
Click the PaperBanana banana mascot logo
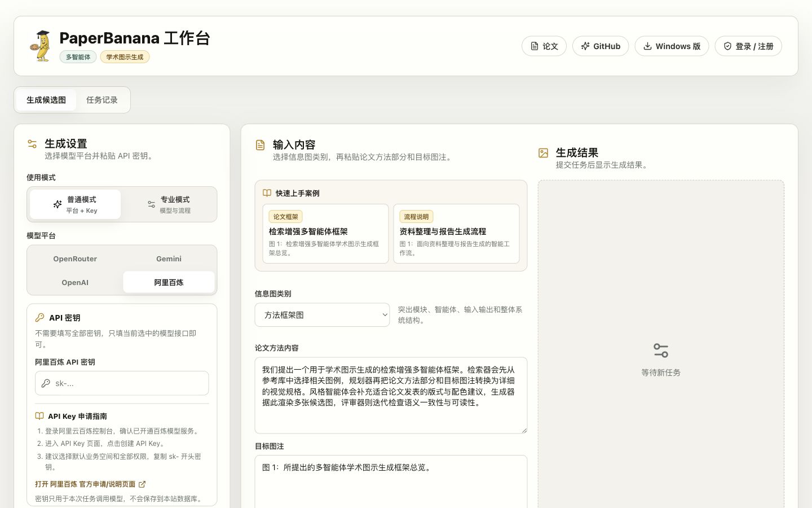pyautogui.click(x=41, y=46)
